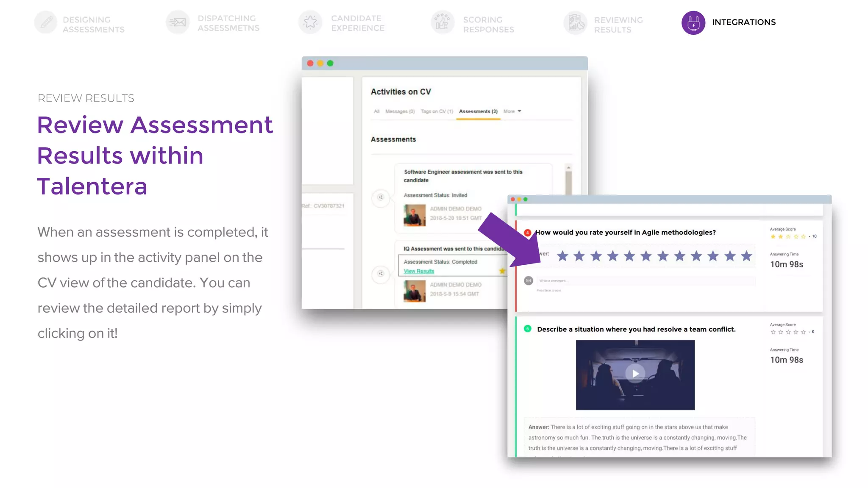Open the Reviewing Results section label
Viewport: 868px width, 488px height.
click(618, 25)
